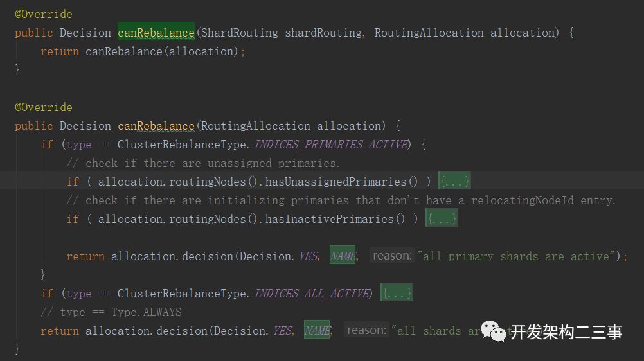Click comment 'check if there are unassigned primaries'
Screen dimensions: 644x361
point(203,163)
